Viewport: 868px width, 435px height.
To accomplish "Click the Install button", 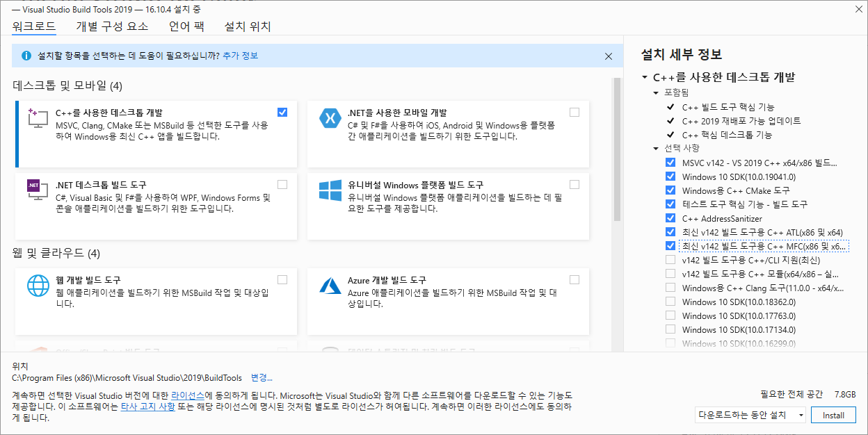I will 834,415.
